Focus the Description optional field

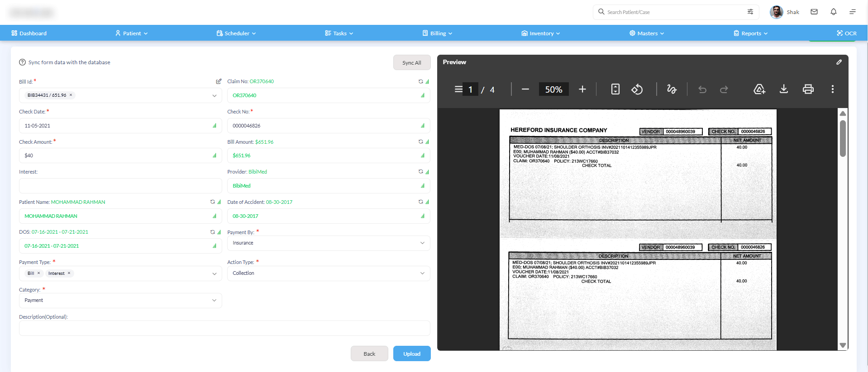click(x=224, y=328)
